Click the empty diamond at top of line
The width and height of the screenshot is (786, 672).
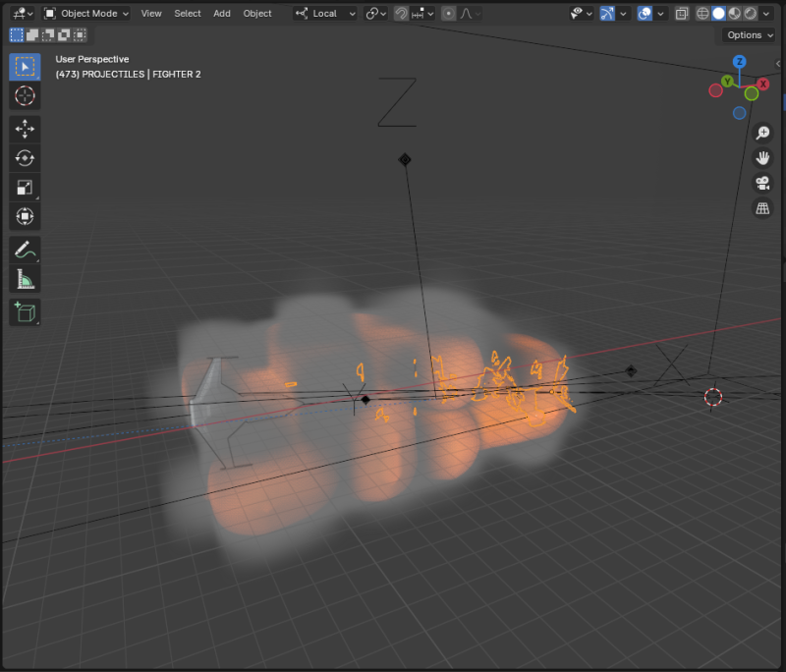(x=405, y=160)
